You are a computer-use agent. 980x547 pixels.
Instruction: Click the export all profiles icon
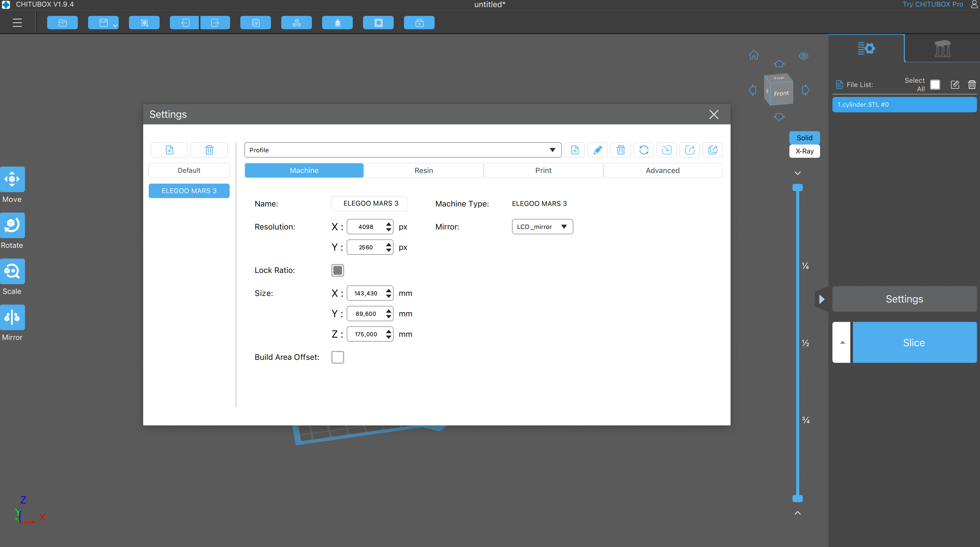(712, 150)
